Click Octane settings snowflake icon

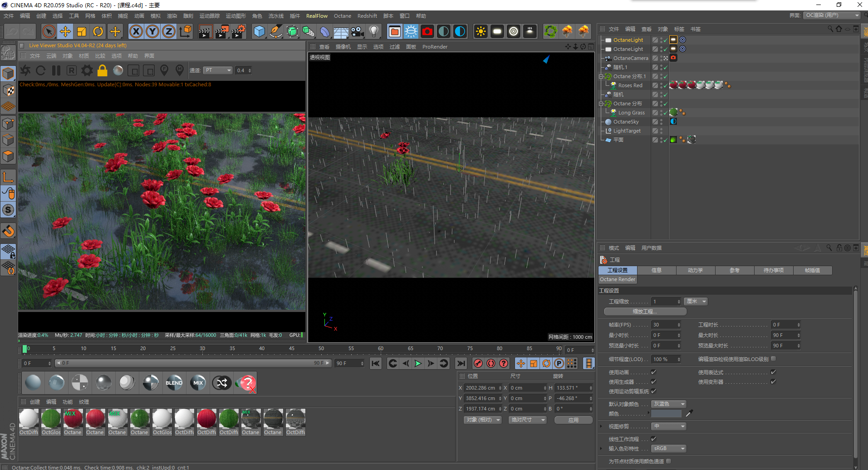(x=411, y=31)
